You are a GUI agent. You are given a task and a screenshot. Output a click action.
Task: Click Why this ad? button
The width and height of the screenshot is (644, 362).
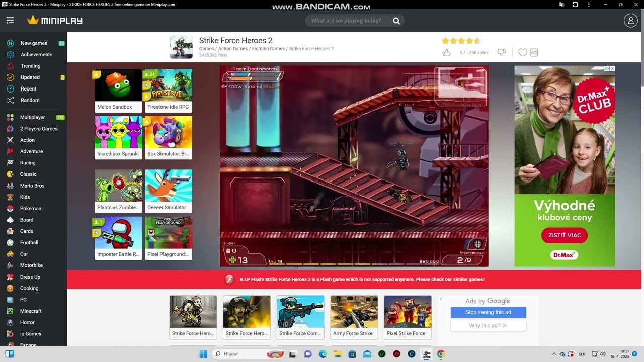pyautogui.click(x=488, y=326)
